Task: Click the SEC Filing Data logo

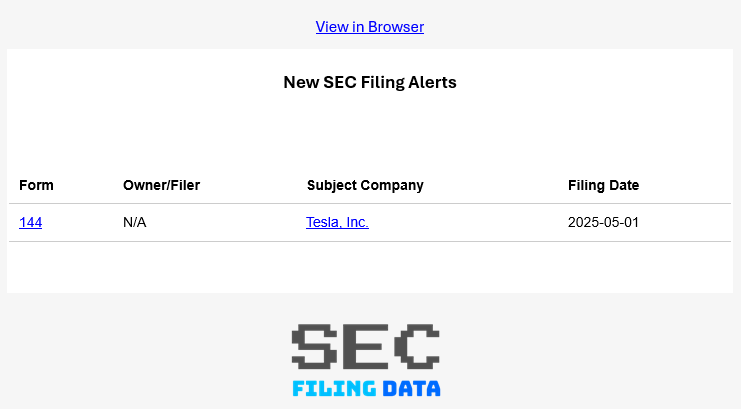Action: pyautogui.click(x=366, y=360)
